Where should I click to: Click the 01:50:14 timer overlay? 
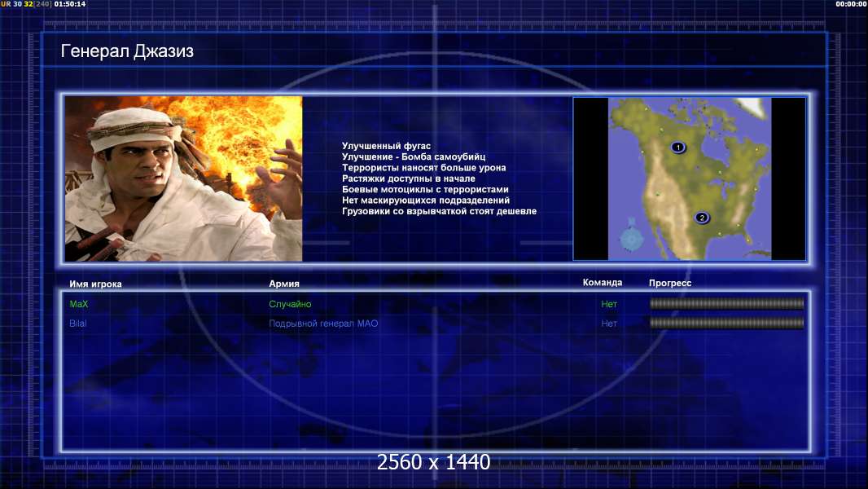(x=70, y=4)
